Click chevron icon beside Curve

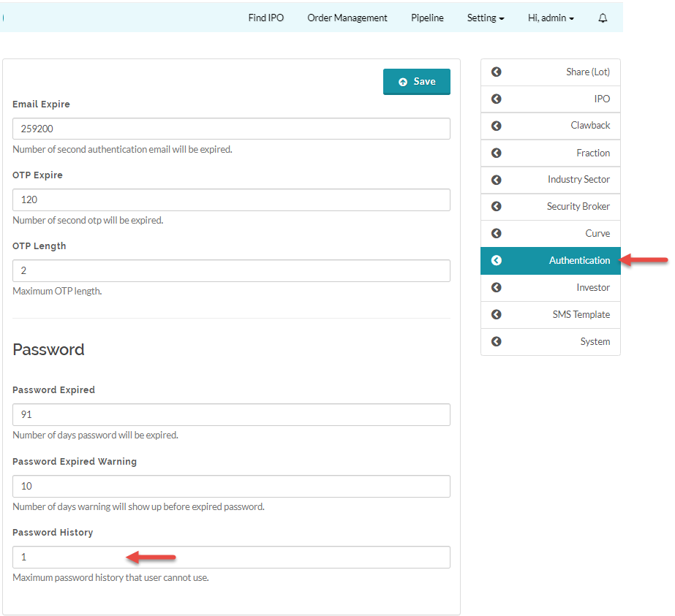coord(497,233)
